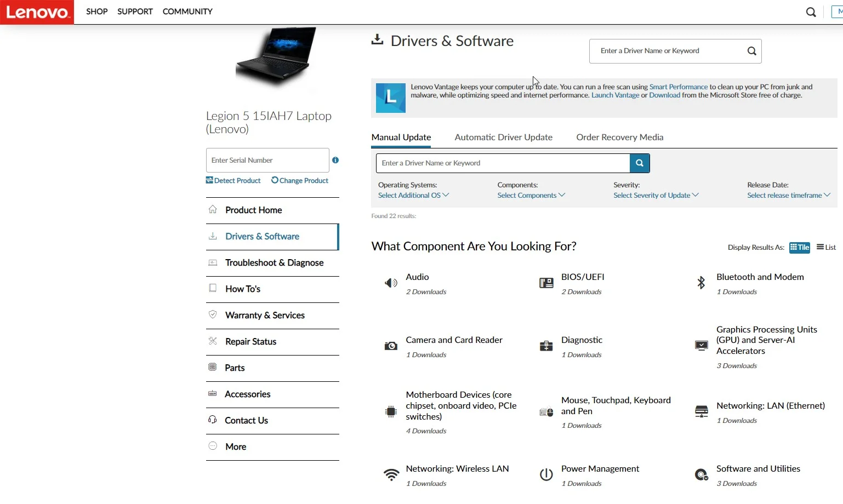843x504 pixels.
Task: Expand Select Components dropdown
Action: pyautogui.click(x=531, y=196)
